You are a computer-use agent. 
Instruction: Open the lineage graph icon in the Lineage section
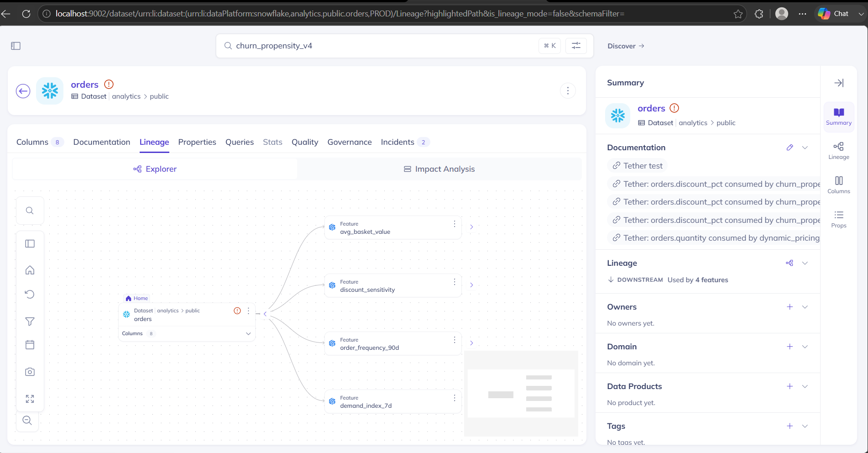(790, 263)
